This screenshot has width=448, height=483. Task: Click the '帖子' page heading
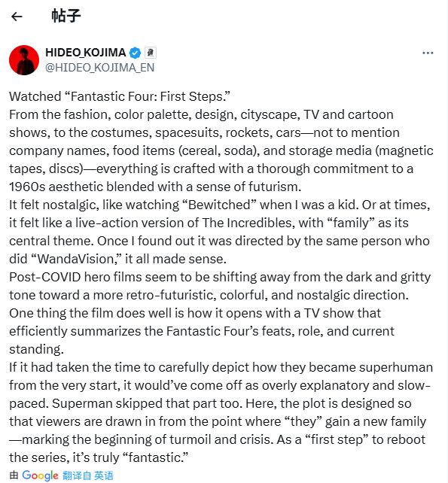point(66,16)
